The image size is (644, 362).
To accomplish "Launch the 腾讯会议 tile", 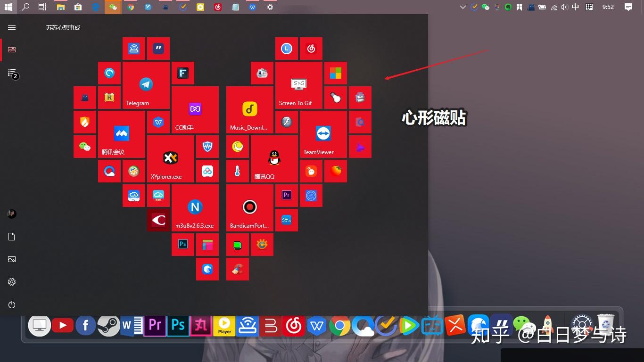I will click(122, 134).
